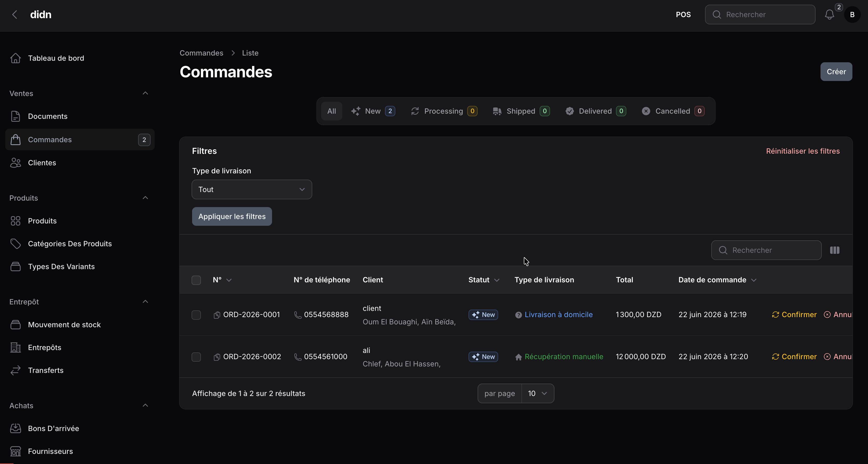Switch to Cancelled tab

click(673, 111)
